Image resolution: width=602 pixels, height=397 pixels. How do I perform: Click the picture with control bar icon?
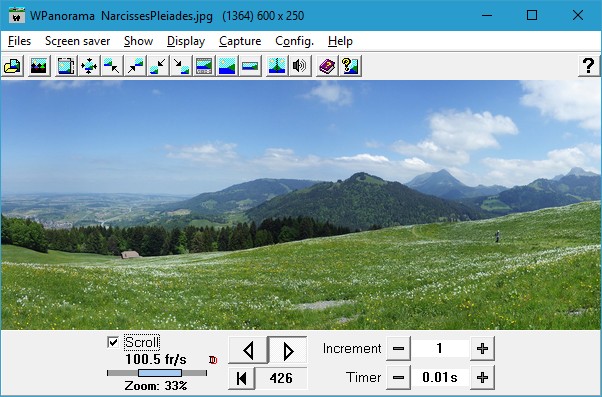pos(204,66)
